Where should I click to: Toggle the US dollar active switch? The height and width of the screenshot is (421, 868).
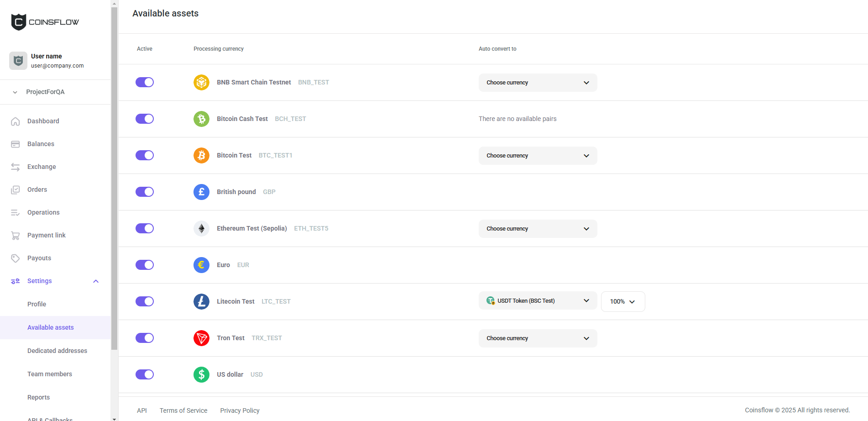pyautogui.click(x=145, y=374)
